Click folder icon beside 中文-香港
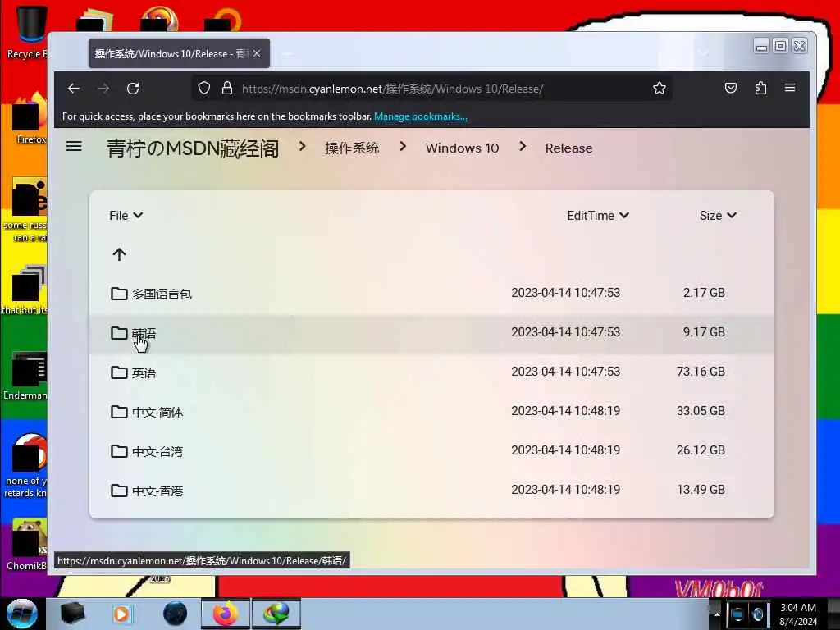 [119, 491]
